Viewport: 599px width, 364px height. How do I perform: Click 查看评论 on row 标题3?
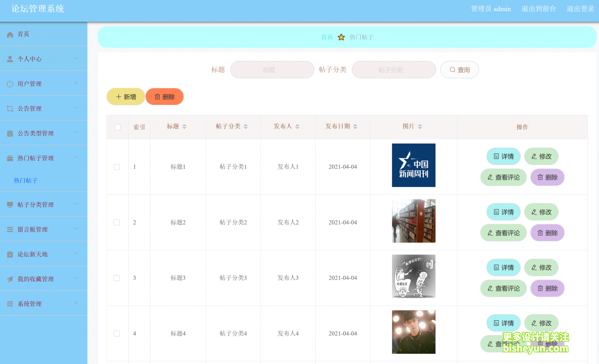coord(503,288)
